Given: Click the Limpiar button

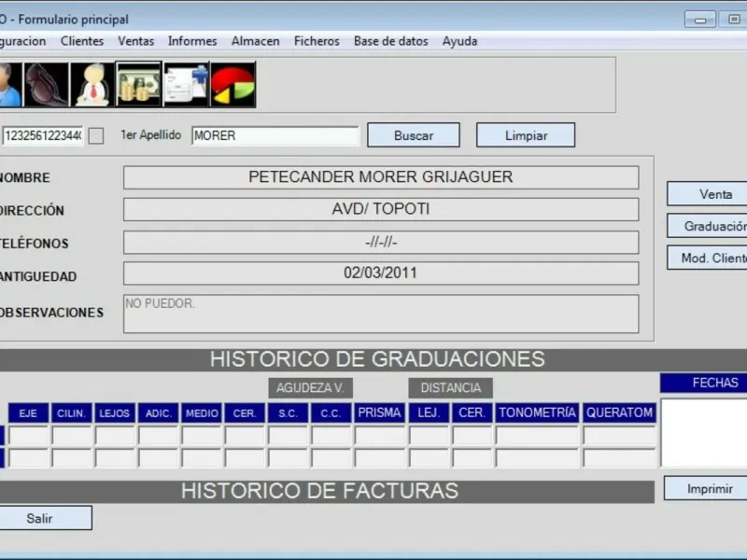Looking at the screenshot, I should coord(526,135).
